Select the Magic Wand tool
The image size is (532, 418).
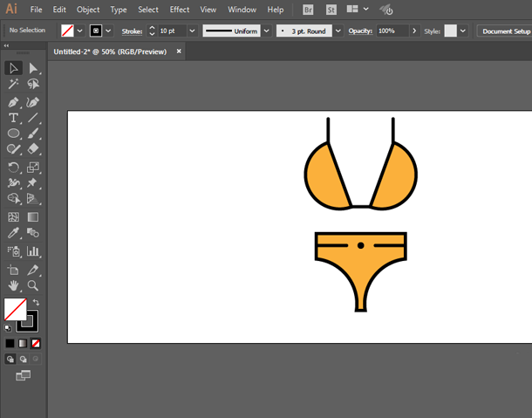coord(14,85)
